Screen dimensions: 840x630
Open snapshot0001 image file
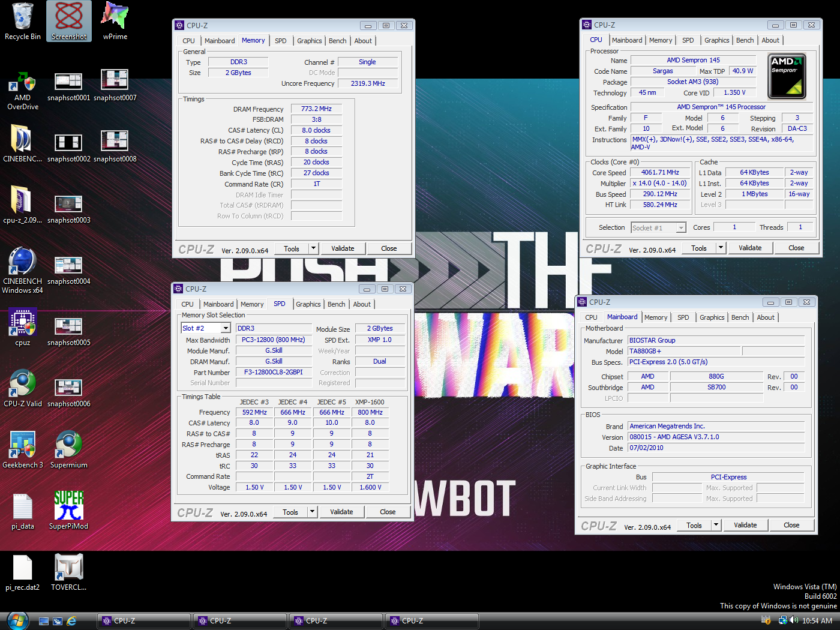pos(69,87)
